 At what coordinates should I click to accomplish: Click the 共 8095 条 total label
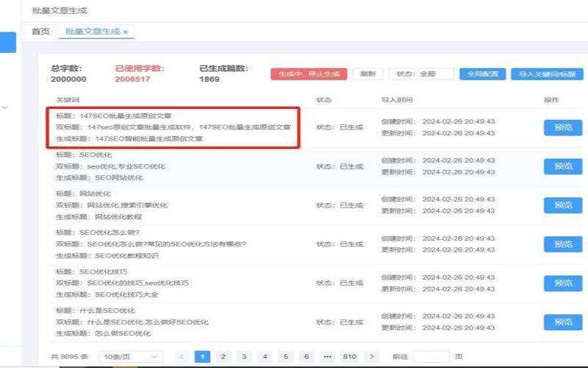(x=69, y=356)
